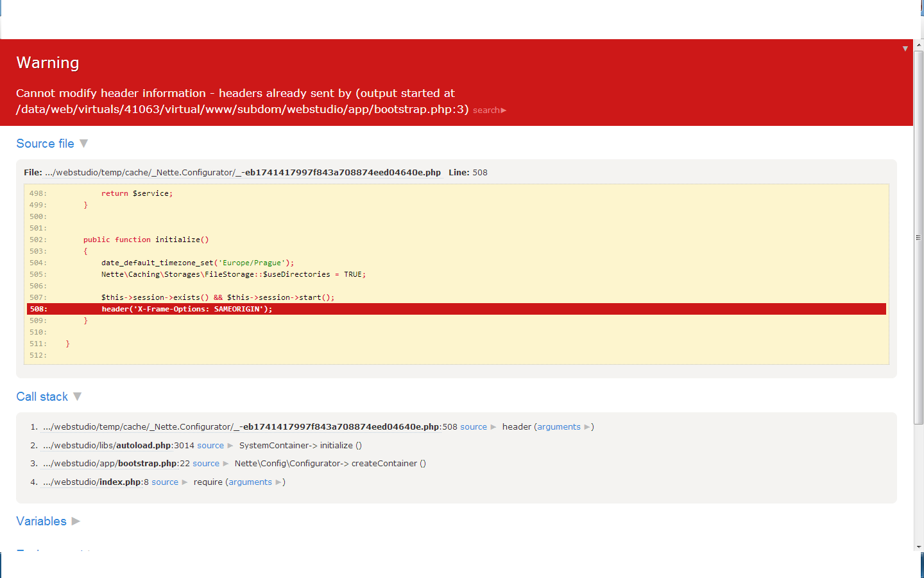Click the scrollbar up arrow
924x578 pixels.
click(x=918, y=45)
